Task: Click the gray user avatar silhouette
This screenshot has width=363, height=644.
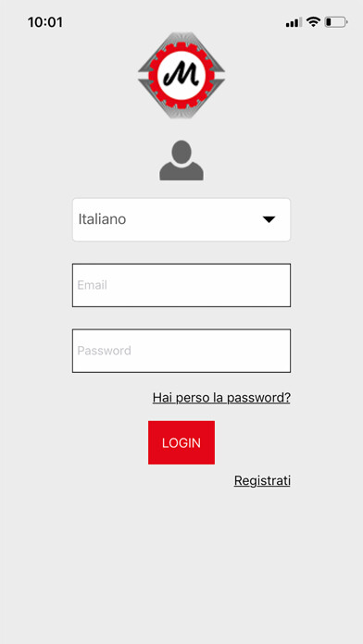Action: pos(181,160)
